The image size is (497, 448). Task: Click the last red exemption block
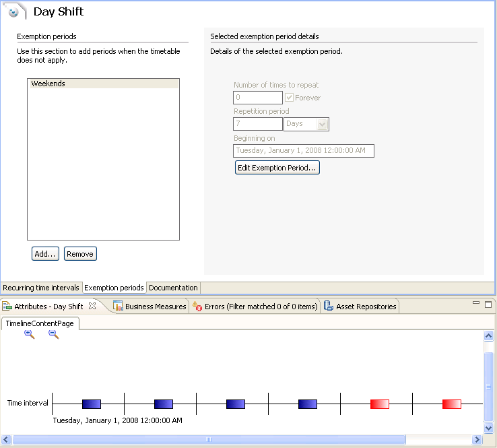(452, 404)
